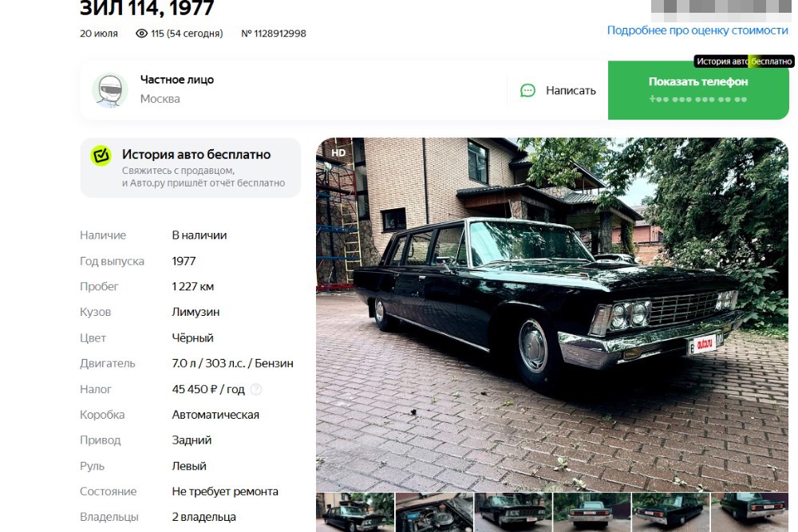Click the HD badge on main photo
Screen dimensions: 798x532
pos(338,152)
